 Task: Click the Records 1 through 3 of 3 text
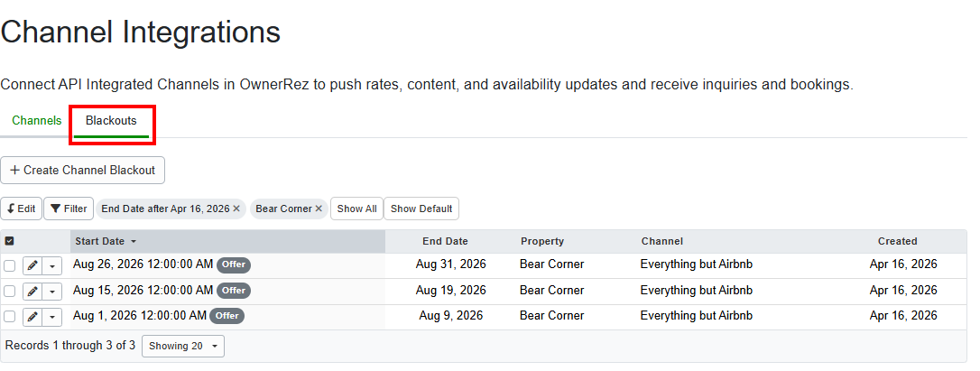[x=70, y=346]
